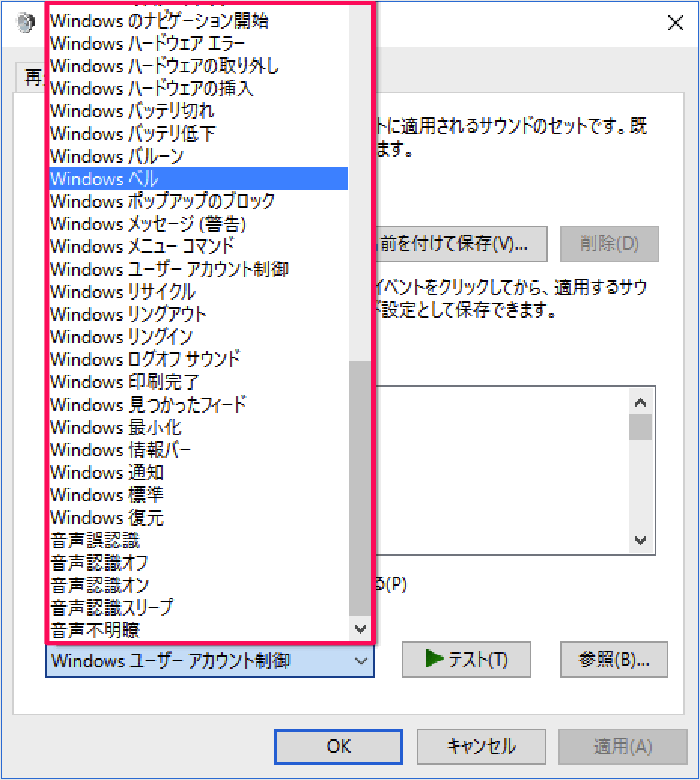Click the speaker icon in title bar
Image resolution: width=700 pixels, height=780 pixels.
coord(26,23)
